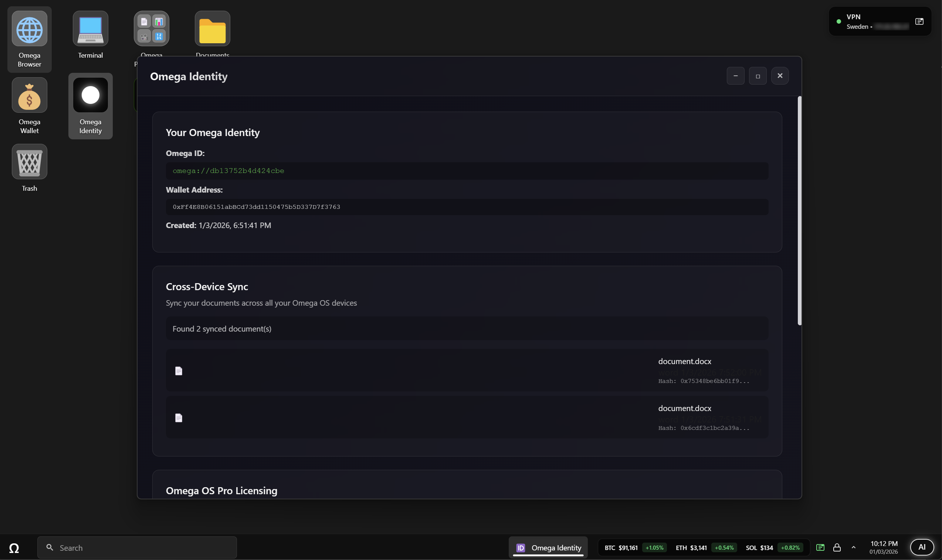This screenshot has width=942, height=560.
Task: Click the Omega logo in the taskbar corner
Action: 14,547
